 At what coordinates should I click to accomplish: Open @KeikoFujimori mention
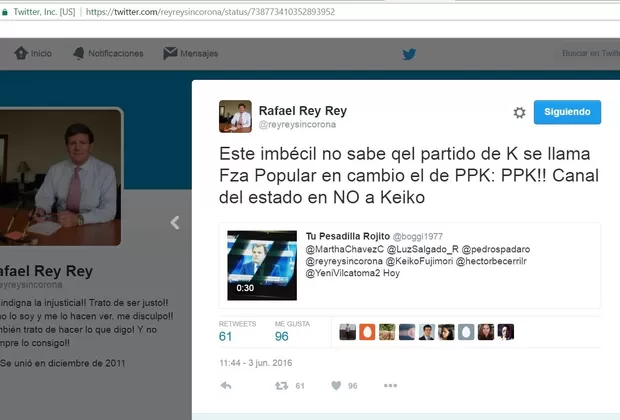point(419,261)
